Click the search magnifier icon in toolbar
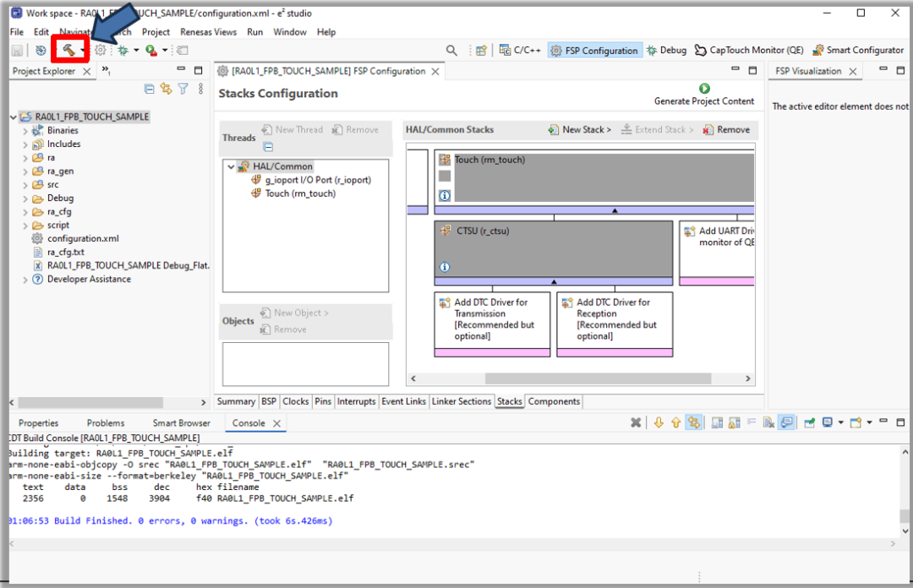The width and height of the screenshot is (913, 588). [x=451, y=51]
